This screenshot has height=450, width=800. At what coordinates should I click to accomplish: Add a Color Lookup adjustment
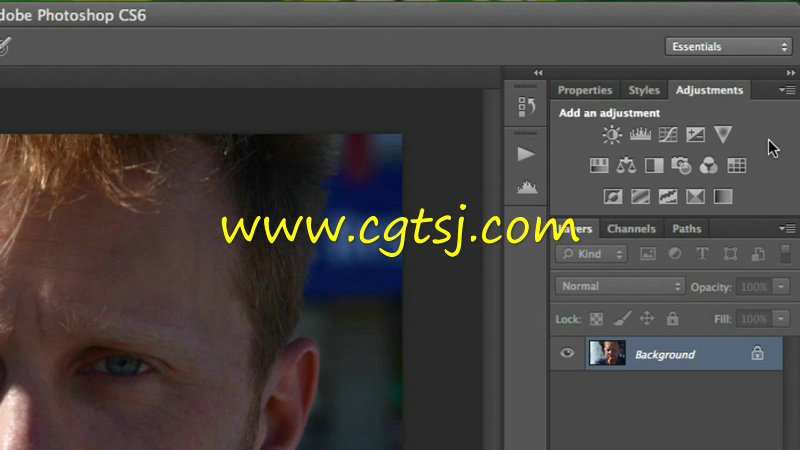tap(737, 165)
